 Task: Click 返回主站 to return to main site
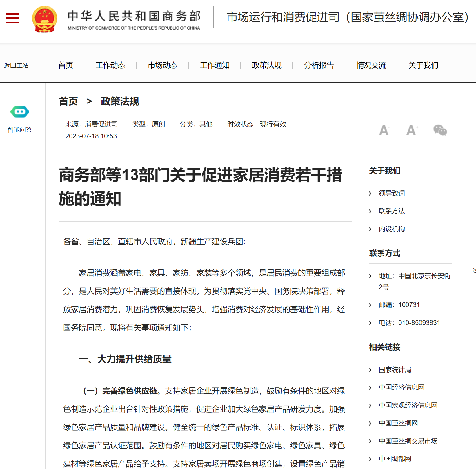pyautogui.click(x=16, y=65)
